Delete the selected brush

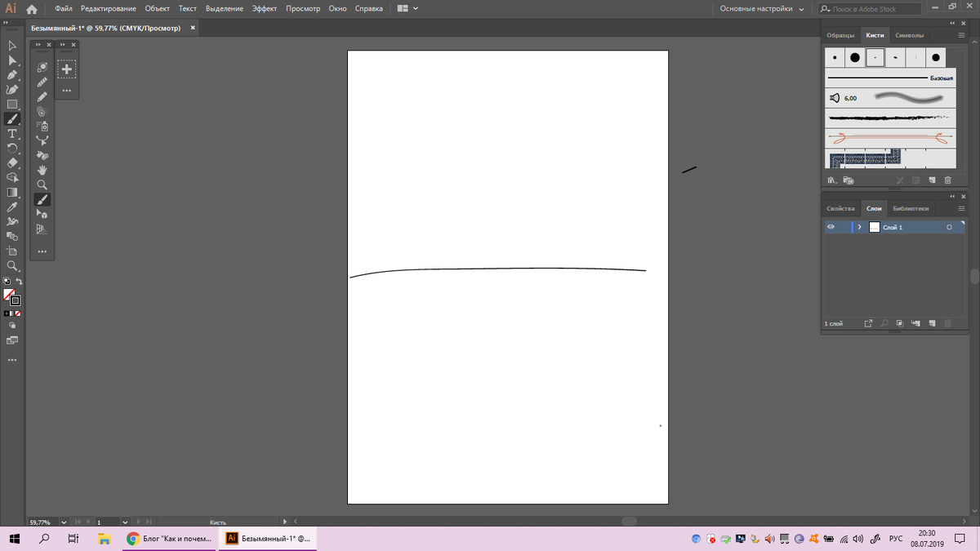[947, 180]
